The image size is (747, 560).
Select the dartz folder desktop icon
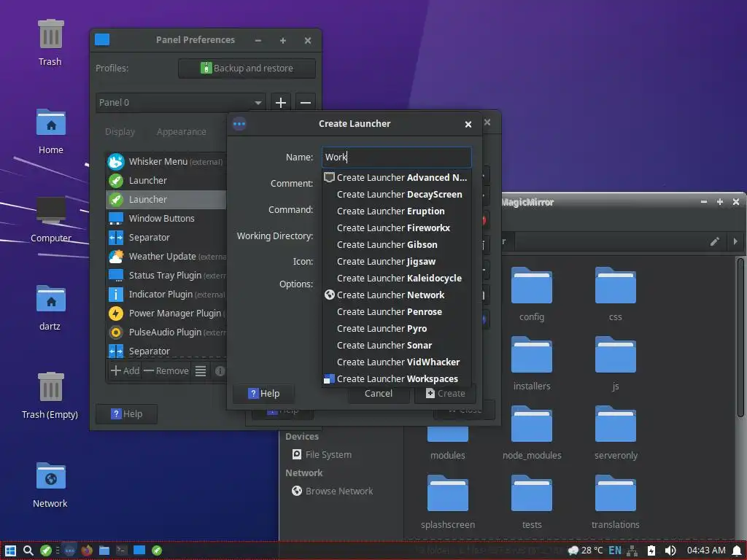point(50,308)
